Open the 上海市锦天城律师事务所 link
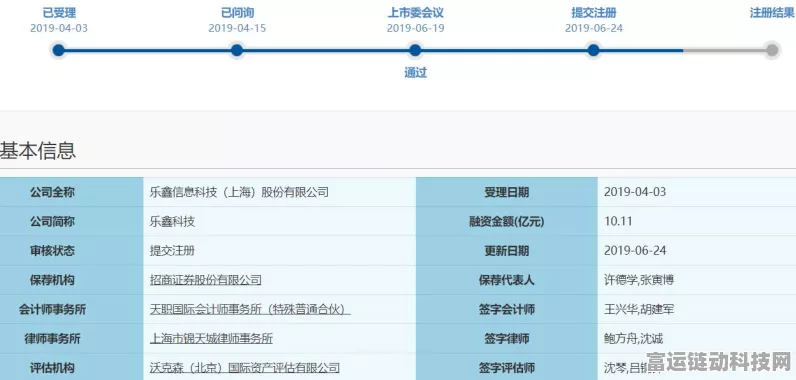 [x=211, y=338]
